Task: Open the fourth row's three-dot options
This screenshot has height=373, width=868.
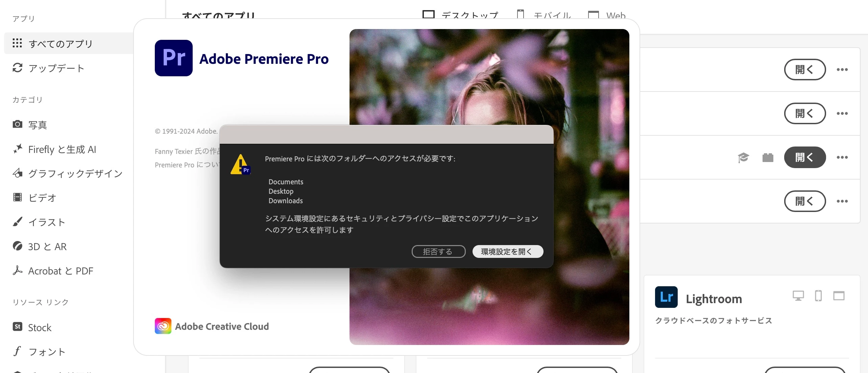Action: (842, 201)
